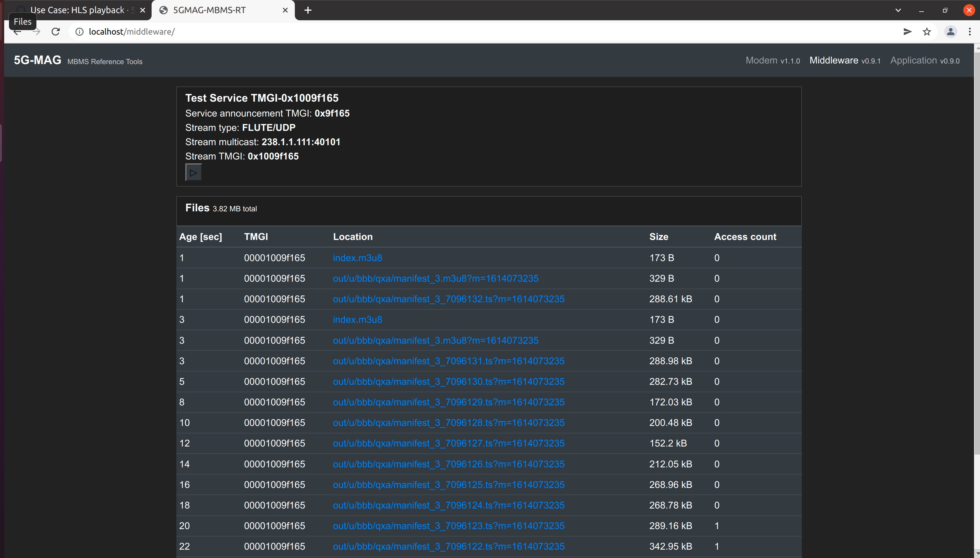Select the Middleware v0.9.1 nav item
This screenshot has height=558, width=980.
coord(845,61)
